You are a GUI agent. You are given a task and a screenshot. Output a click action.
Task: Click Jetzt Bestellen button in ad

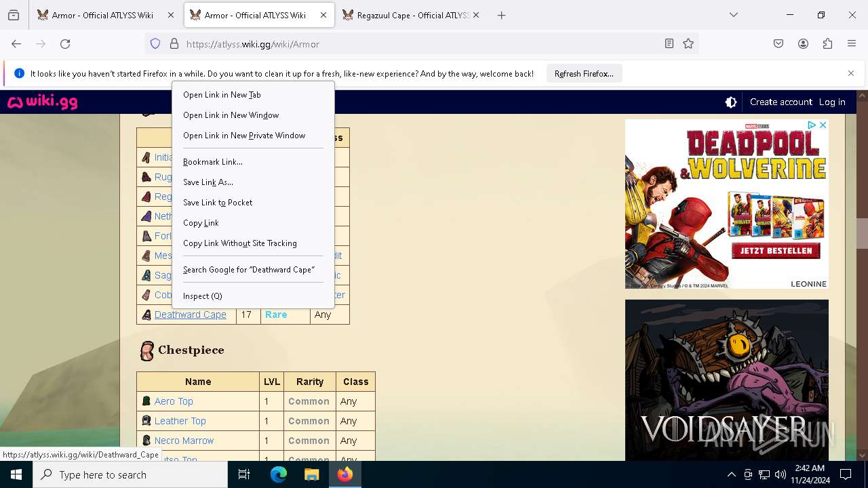click(776, 250)
